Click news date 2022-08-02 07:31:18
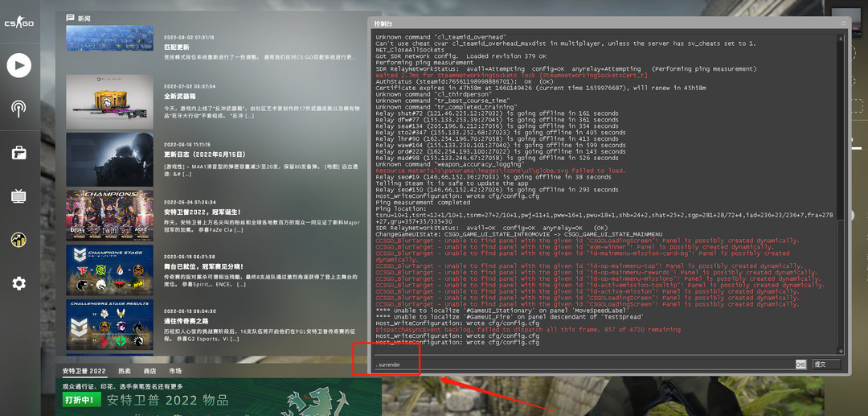868x416 pixels. click(190, 37)
